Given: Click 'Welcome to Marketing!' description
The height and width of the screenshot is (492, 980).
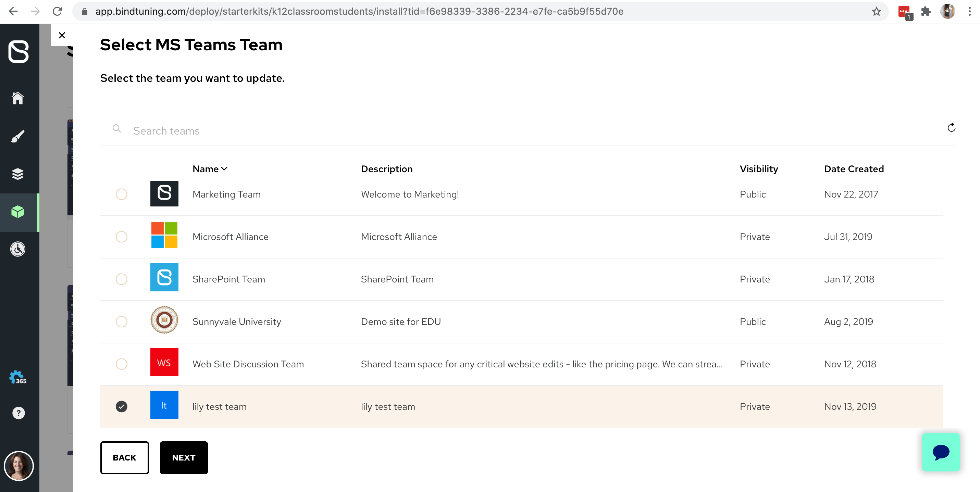Looking at the screenshot, I should click(410, 194).
